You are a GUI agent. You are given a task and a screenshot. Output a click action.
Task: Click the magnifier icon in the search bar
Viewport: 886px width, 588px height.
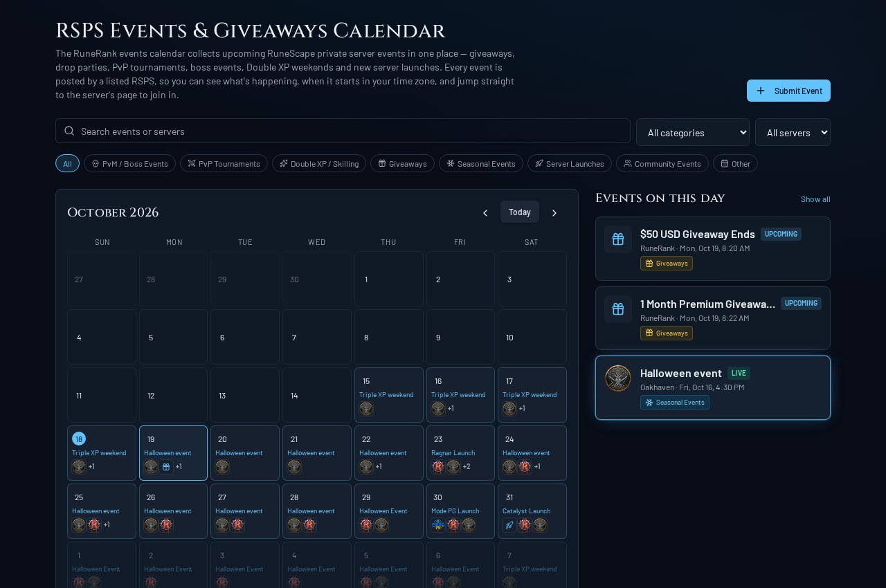(x=69, y=131)
